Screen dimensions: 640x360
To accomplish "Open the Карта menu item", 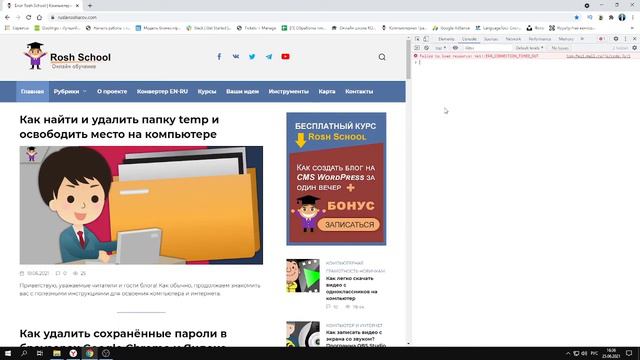I will (327, 91).
